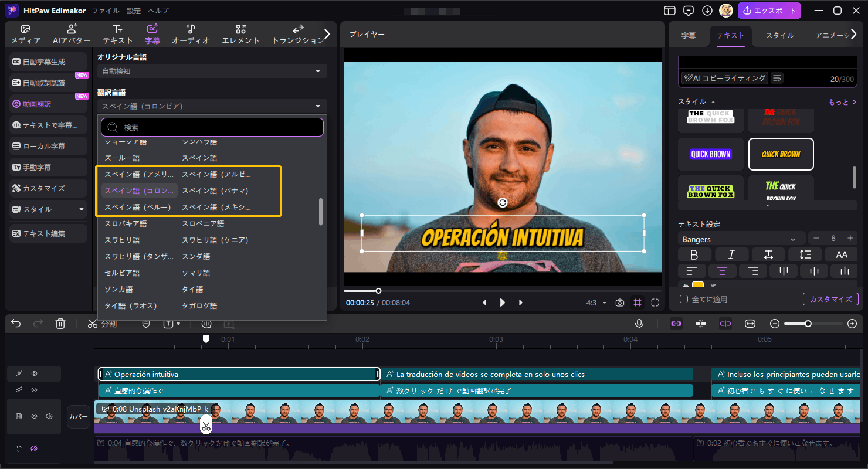Click the エクスポート button
Viewport: 868px width, 469px height.
point(770,11)
